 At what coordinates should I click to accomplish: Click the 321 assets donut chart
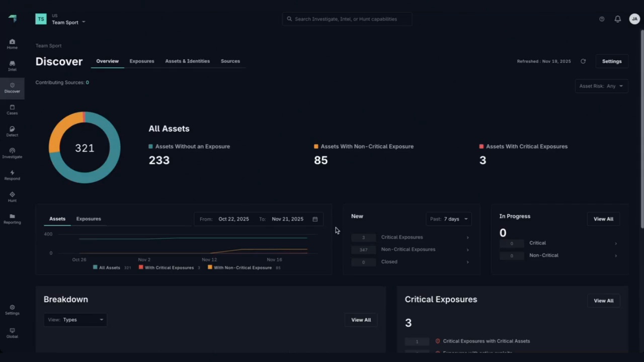click(x=85, y=147)
